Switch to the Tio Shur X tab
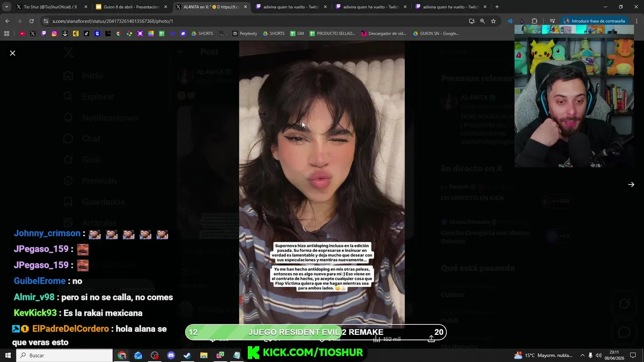Image resolution: width=644 pixels, height=362 pixels. coord(50,7)
